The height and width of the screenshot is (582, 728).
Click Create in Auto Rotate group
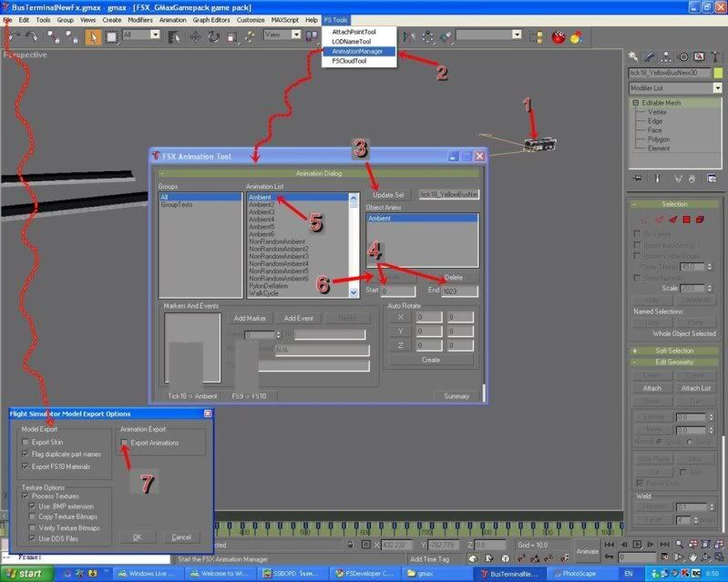click(430, 360)
